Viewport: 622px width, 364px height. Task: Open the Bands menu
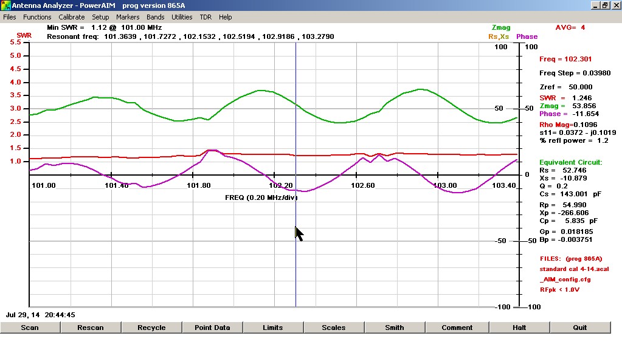(x=156, y=17)
